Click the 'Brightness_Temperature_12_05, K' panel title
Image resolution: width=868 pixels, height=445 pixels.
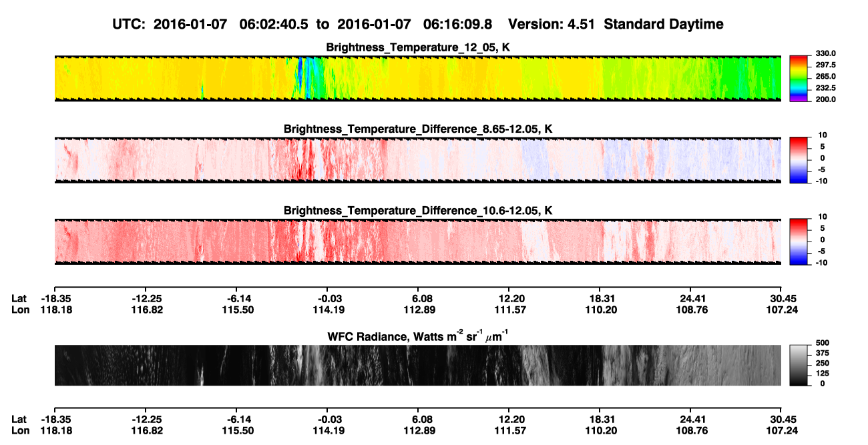pos(418,47)
